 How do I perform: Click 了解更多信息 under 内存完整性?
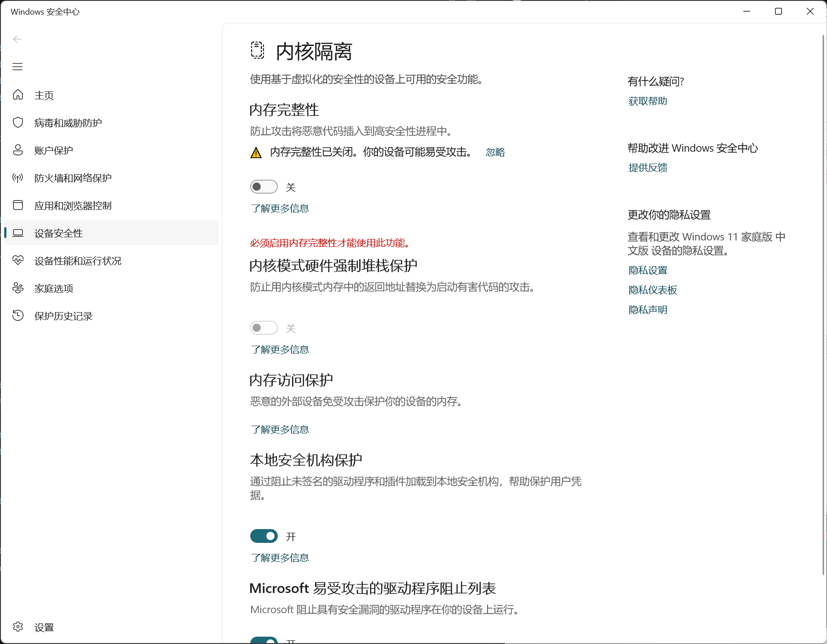click(280, 208)
